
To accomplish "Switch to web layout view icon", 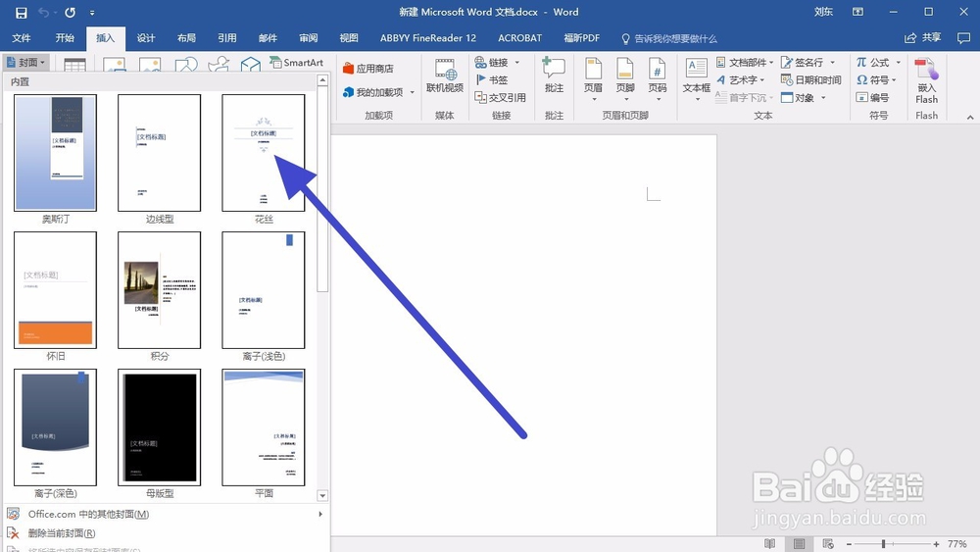I will click(x=828, y=544).
